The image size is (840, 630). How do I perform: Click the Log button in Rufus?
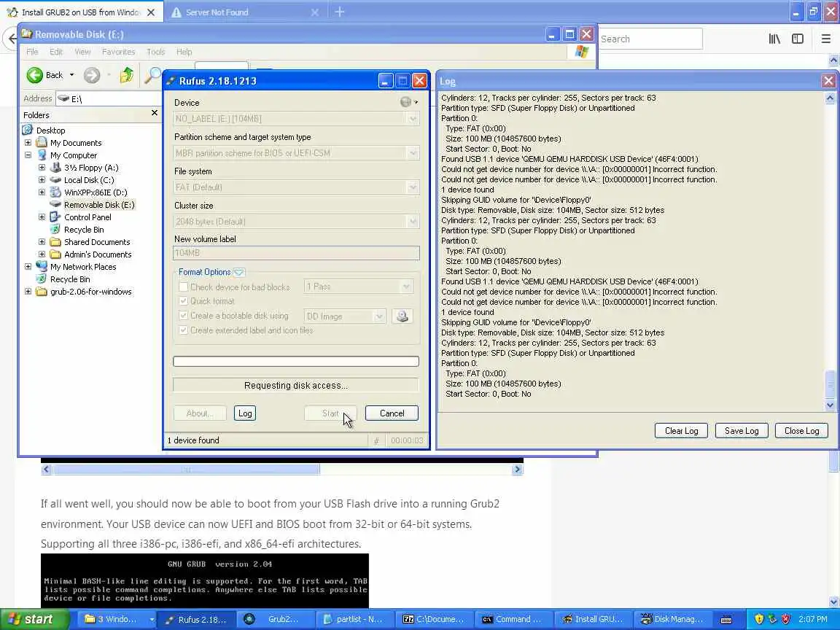245,413
